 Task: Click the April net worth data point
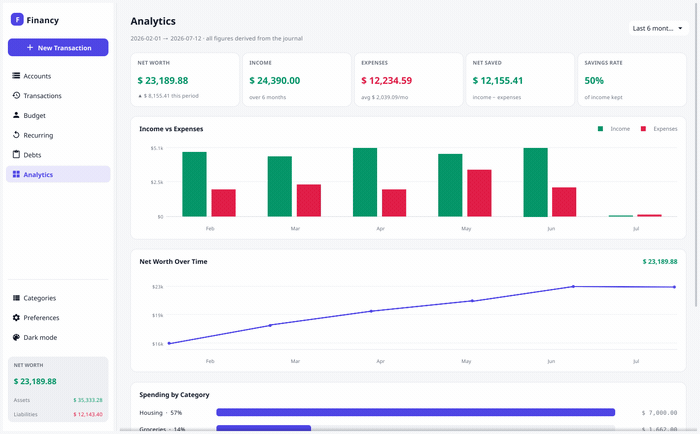click(x=371, y=311)
